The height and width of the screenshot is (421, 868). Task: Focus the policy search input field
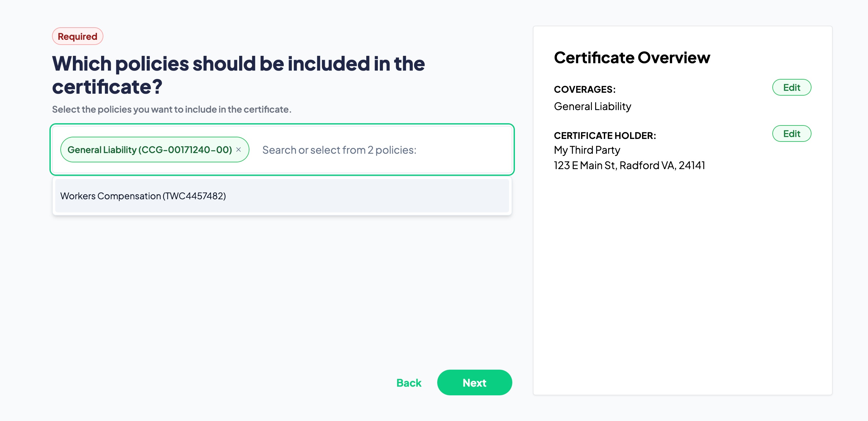[x=339, y=150]
